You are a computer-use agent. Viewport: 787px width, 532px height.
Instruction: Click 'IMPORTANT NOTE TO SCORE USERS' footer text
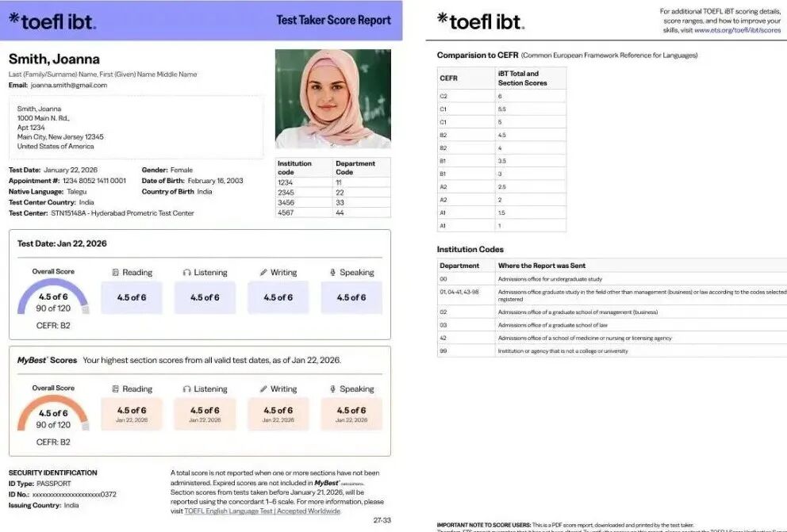(484, 525)
